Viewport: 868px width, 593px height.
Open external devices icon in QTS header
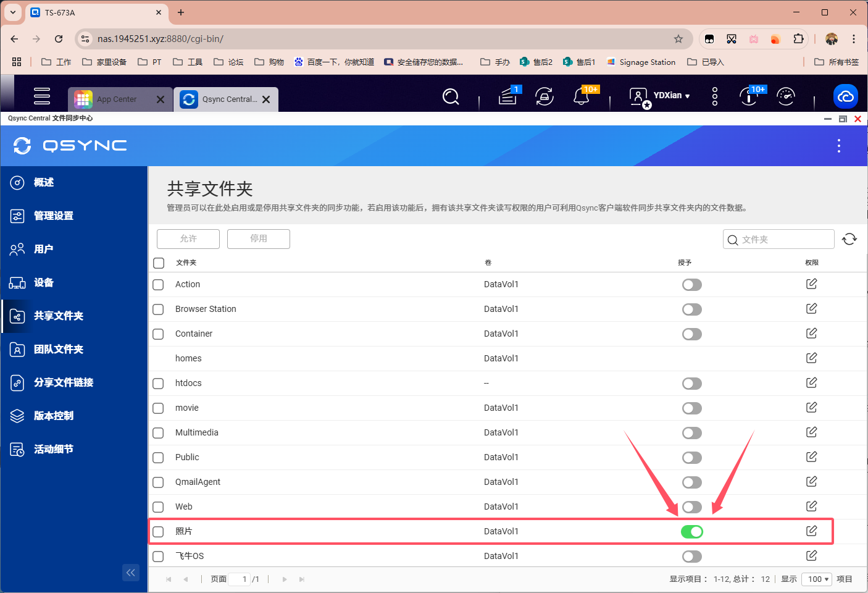544,96
